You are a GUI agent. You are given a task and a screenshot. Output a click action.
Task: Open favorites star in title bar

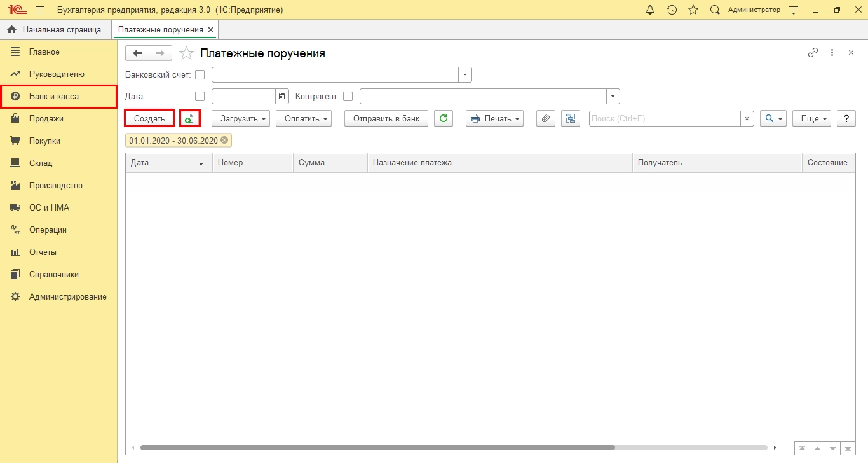click(693, 10)
